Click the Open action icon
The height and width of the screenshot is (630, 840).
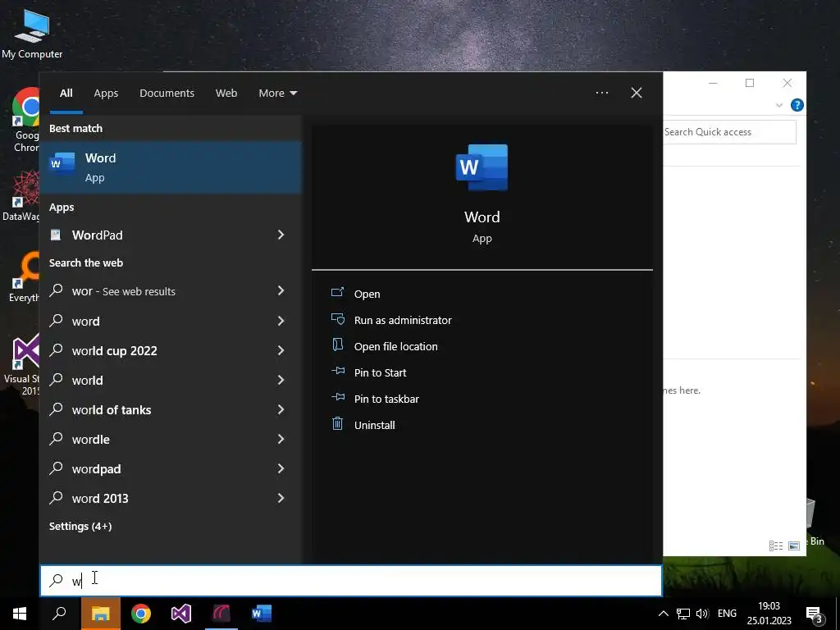pos(337,293)
